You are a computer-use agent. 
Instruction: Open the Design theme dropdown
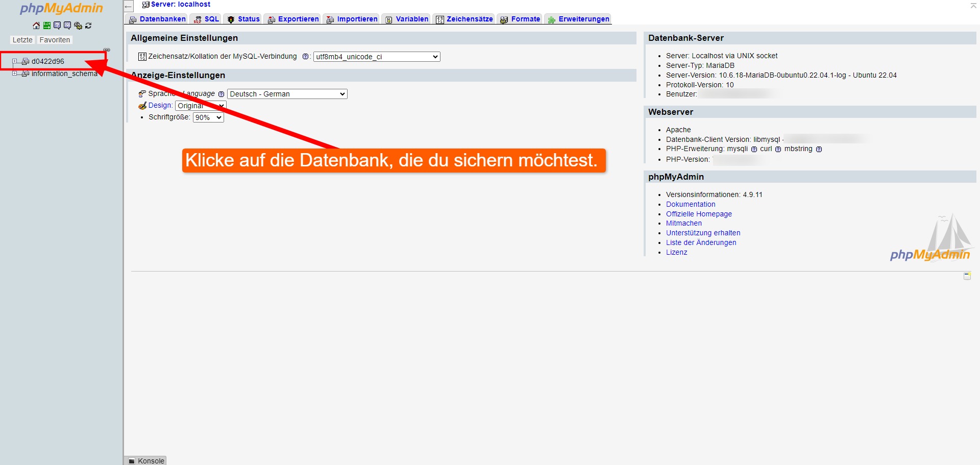coord(201,106)
